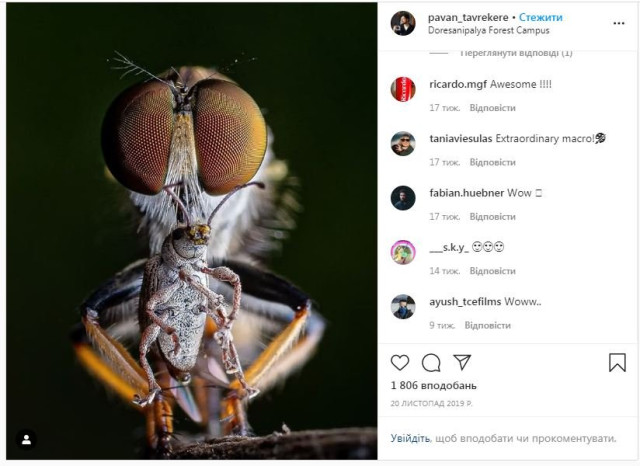Open the comment bubble icon
The image size is (640, 466).
(x=431, y=362)
